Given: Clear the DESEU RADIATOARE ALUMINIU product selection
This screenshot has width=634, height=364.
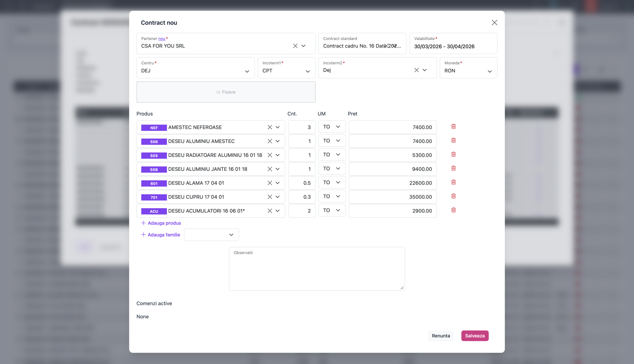Looking at the screenshot, I should tap(270, 155).
